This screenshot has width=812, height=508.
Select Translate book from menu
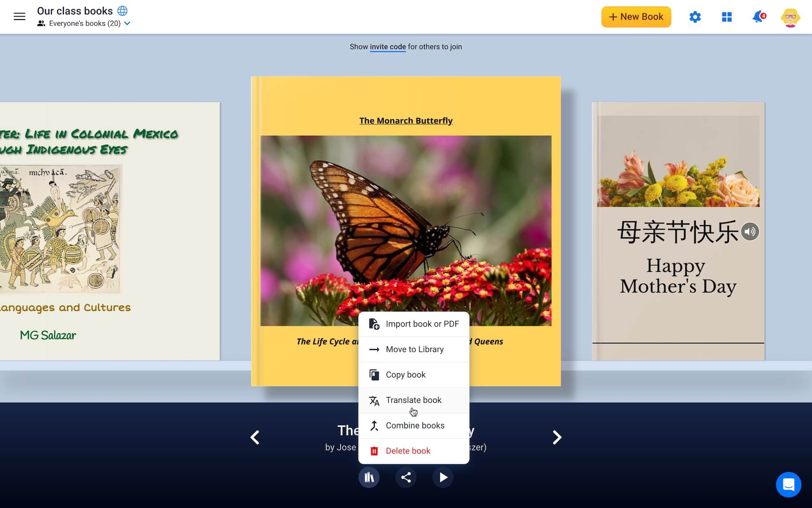(413, 400)
